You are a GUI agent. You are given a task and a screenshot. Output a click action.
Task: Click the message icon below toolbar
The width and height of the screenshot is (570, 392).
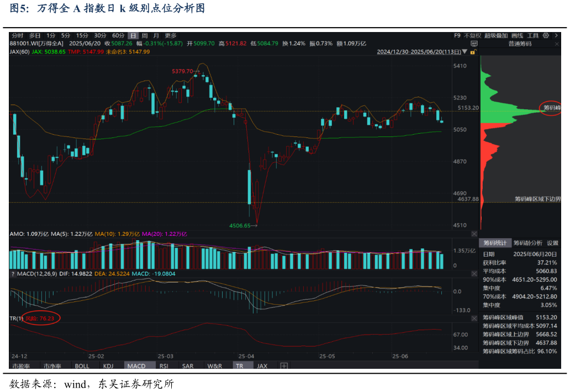(473, 43)
